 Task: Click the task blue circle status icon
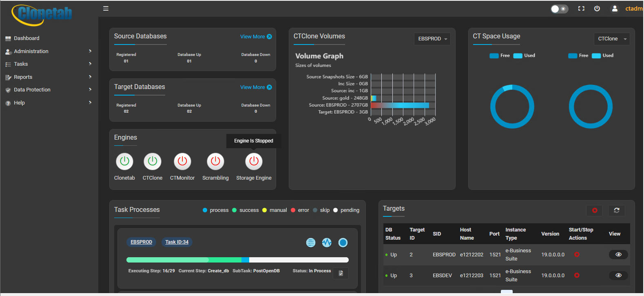[x=343, y=243]
